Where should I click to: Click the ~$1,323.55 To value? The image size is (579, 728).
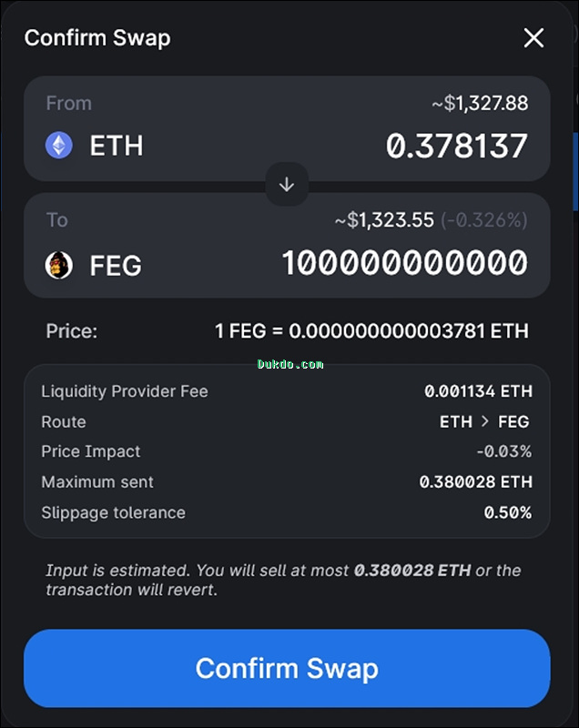tap(383, 220)
